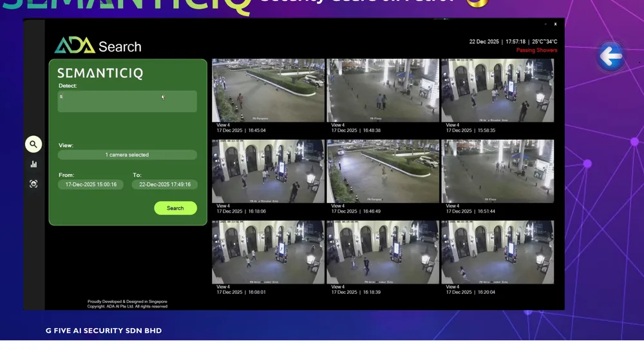Click the 'Passing Showers' weather text
This screenshot has height=350, width=644.
point(537,50)
